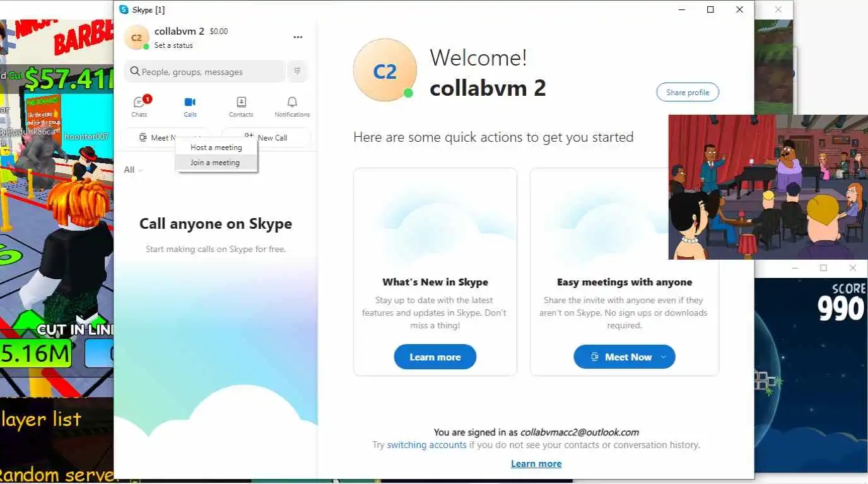Click the bottom Learn more link

pyautogui.click(x=536, y=464)
